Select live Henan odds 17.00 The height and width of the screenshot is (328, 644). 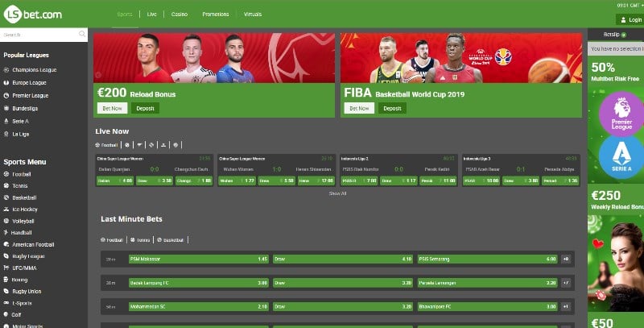[316, 181]
